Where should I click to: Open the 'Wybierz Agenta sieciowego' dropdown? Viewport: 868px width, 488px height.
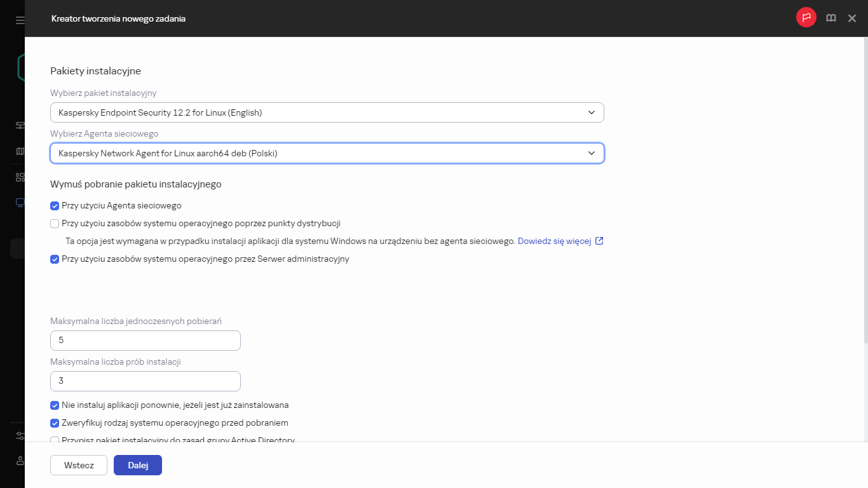[x=327, y=153]
